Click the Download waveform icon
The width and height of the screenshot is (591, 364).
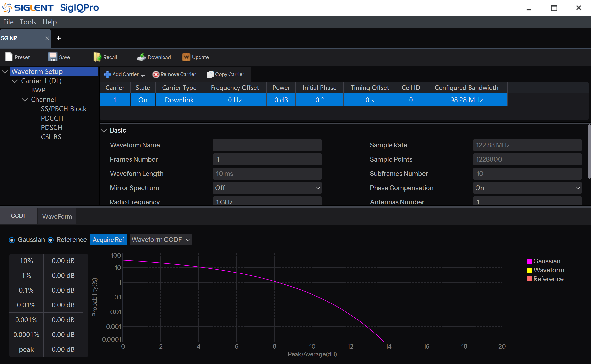141,57
